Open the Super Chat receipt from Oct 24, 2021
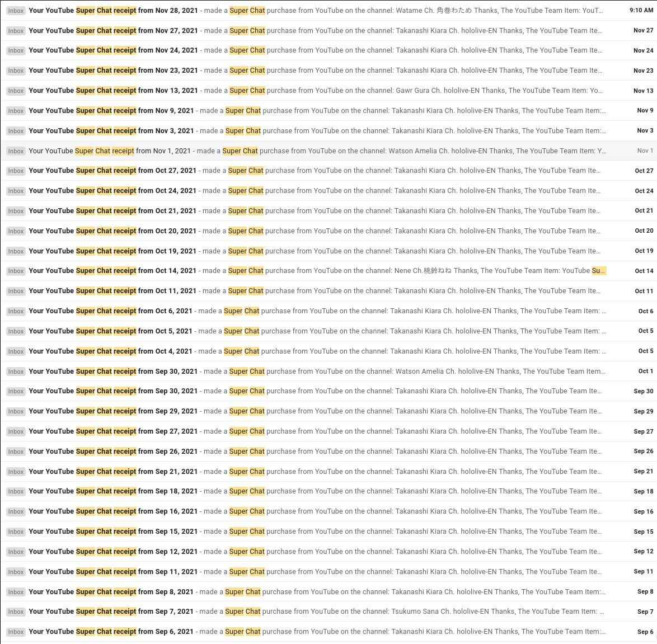Viewport: 657px width, 644px height. pos(328,191)
